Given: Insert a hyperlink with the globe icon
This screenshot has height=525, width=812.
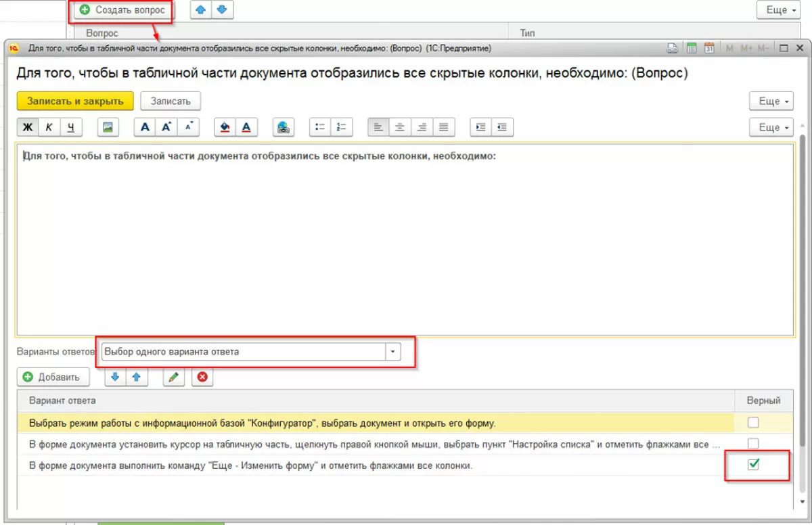Looking at the screenshot, I should 284,127.
